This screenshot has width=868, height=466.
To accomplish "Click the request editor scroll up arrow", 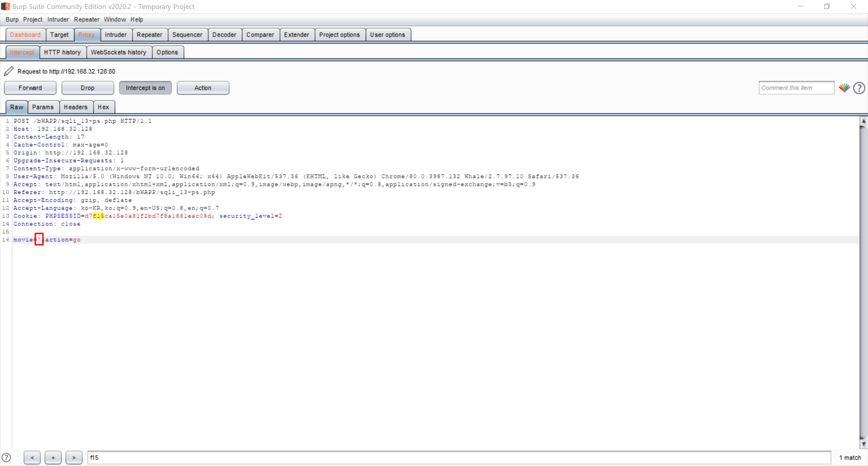I will click(863, 121).
